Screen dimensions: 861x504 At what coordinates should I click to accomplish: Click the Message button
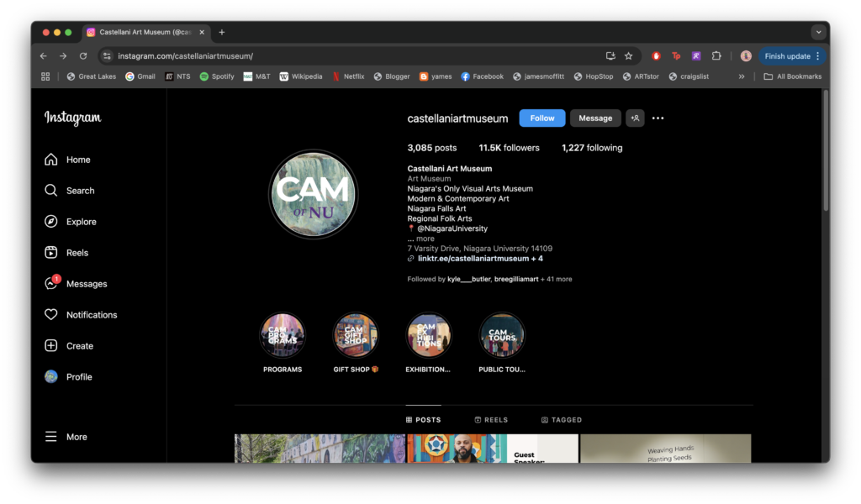point(595,118)
